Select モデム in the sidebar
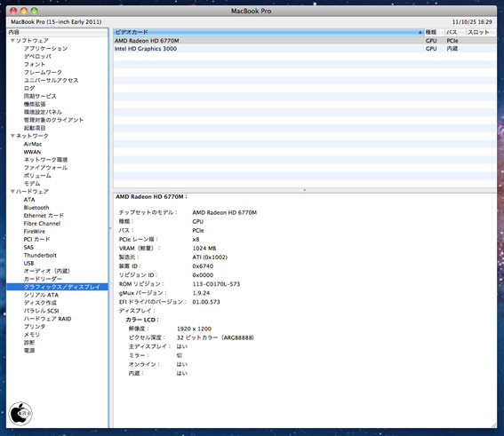This screenshot has height=436, width=504. coord(32,184)
